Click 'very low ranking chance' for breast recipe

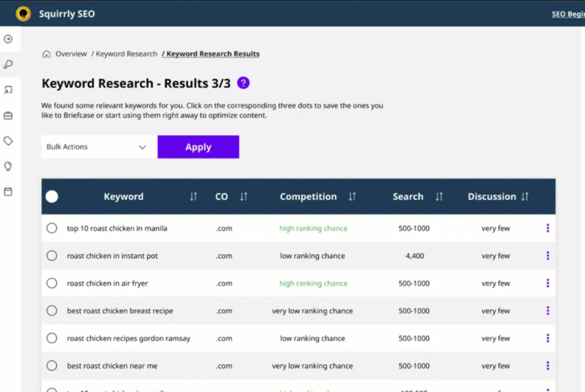[x=312, y=311]
